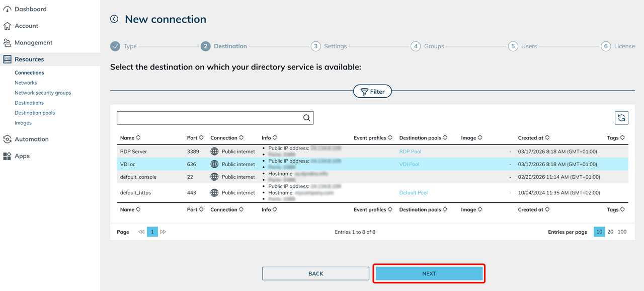Image resolution: width=644 pixels, height=291 pixels.
Task: Show 10 entries per page
Action: coord(599,232)
